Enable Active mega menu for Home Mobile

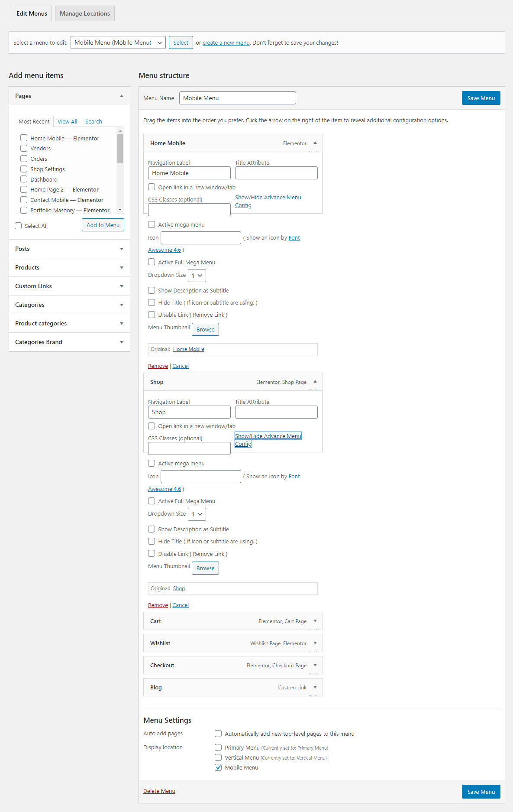click(x=152, y=224)
